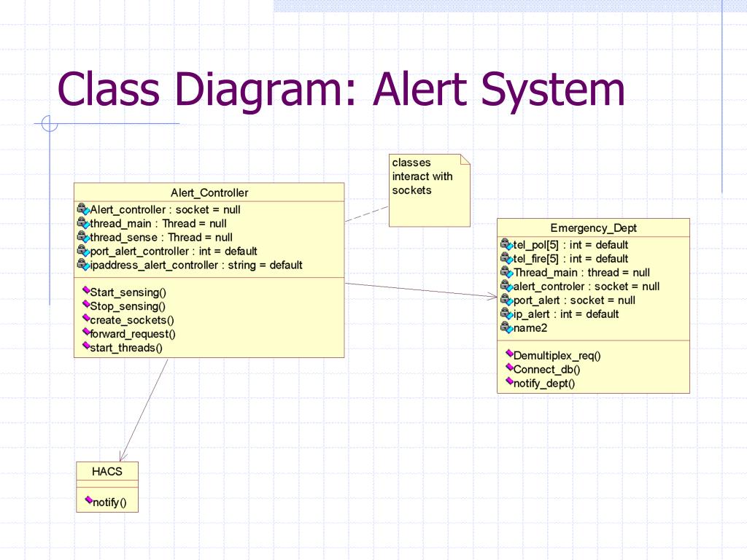The width and height of the screenshot is (747, 560).
Task: Select the 'thread_main : Thread = null' attribute text
Action: tap(158, 223)
